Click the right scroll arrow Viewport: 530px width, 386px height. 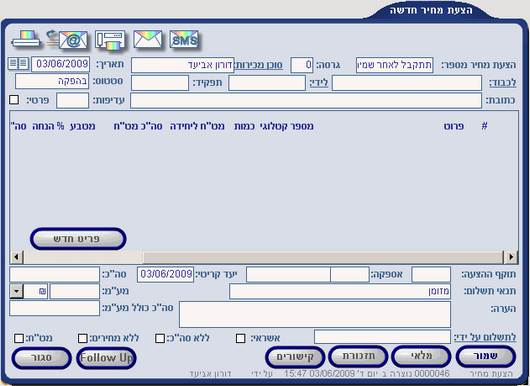tap(511, 257)
